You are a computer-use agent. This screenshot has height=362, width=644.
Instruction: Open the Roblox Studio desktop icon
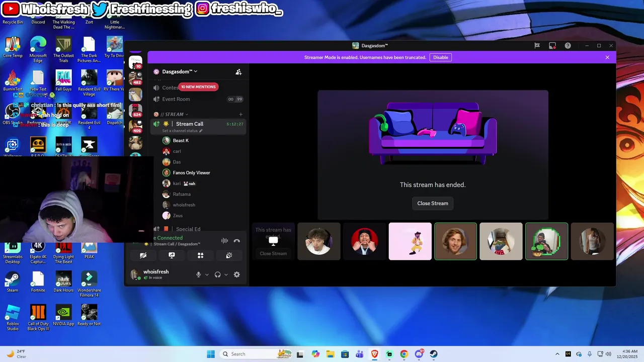point(13,318)
